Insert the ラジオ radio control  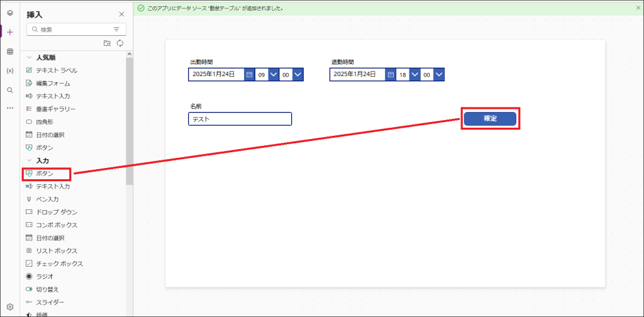(44, 276)
